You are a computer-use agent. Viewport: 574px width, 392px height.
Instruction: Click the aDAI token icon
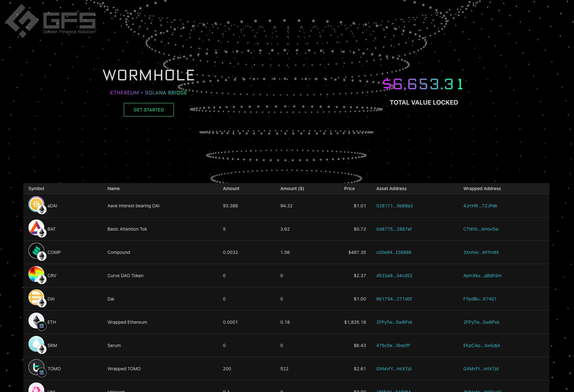tap(37, 205)
